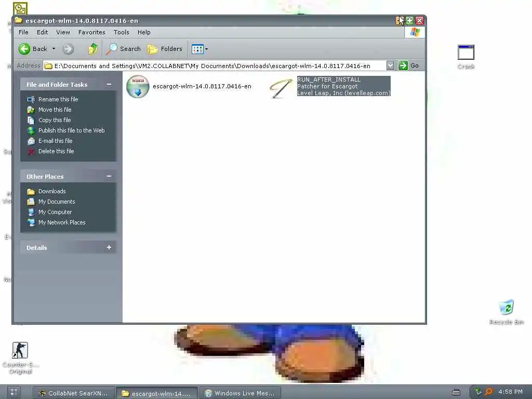The image size is (532, 399).
Task: Open the File menu
Action: [23, 32]
